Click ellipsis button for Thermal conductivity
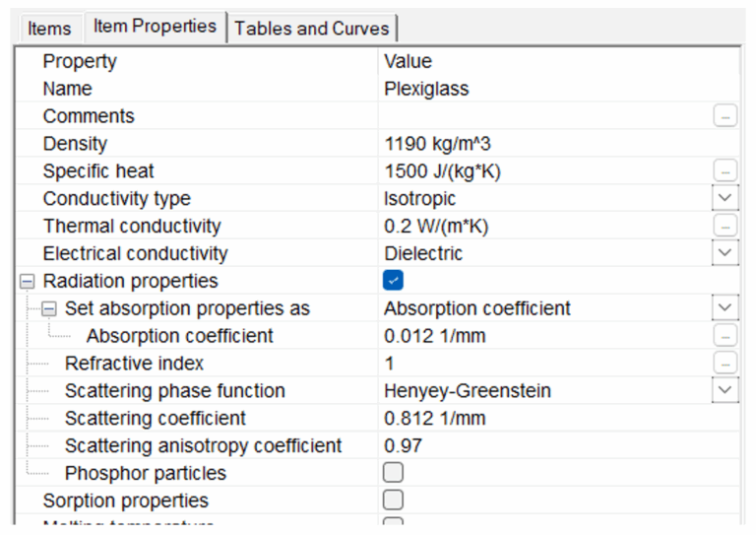 point(724,227)
